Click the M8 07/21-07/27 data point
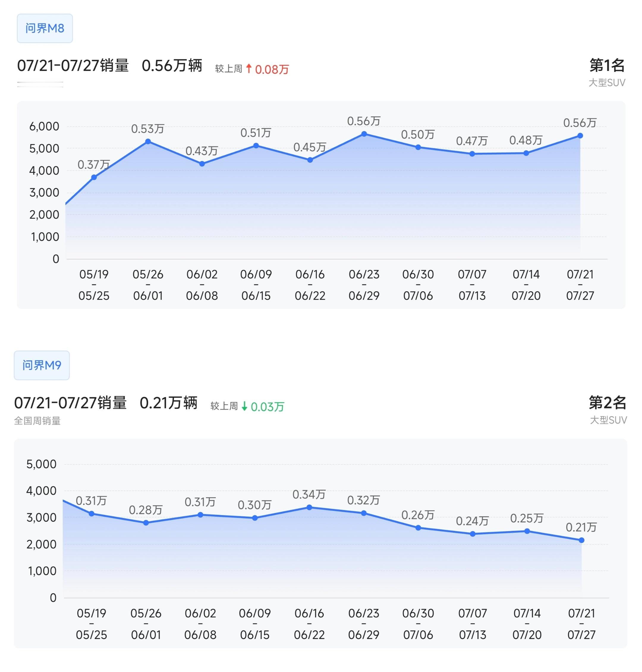 pyautogui.click(x=580, y=136)
